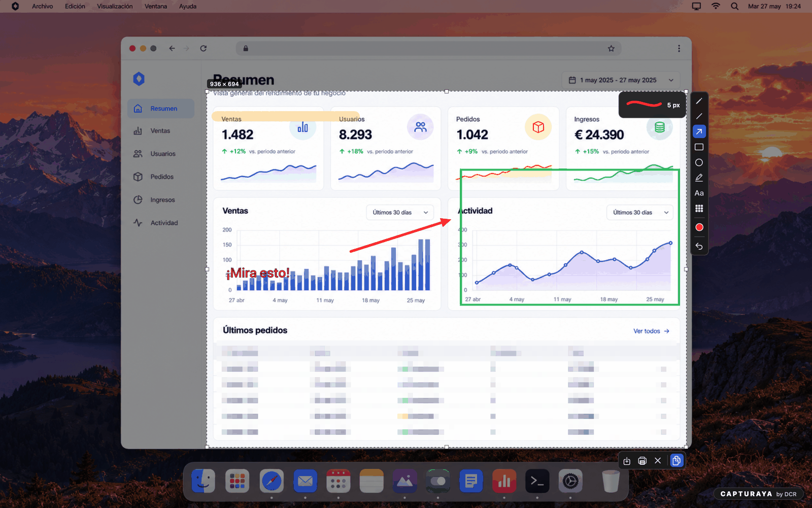Select the pencil freehand drawing tool
This screenshot has height=508, width=812.
(x=699, y=101)
